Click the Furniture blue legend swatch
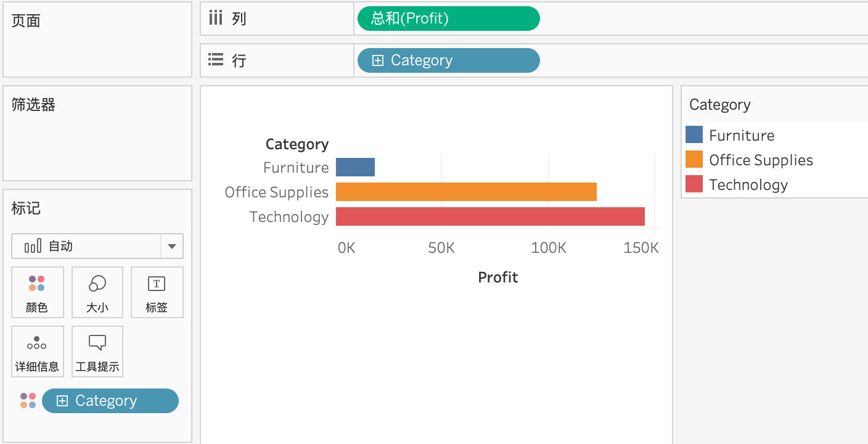This screenshot has width=868, height=444. [694, 134]
